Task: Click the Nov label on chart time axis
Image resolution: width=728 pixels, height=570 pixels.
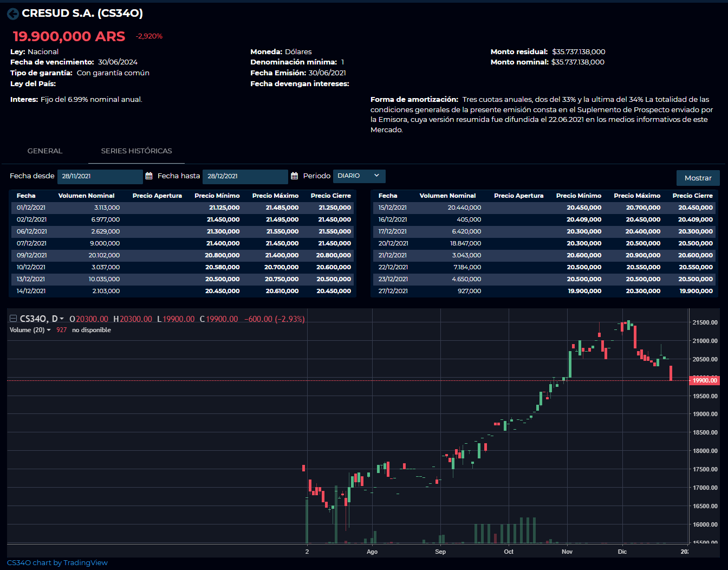Action: 567,552
